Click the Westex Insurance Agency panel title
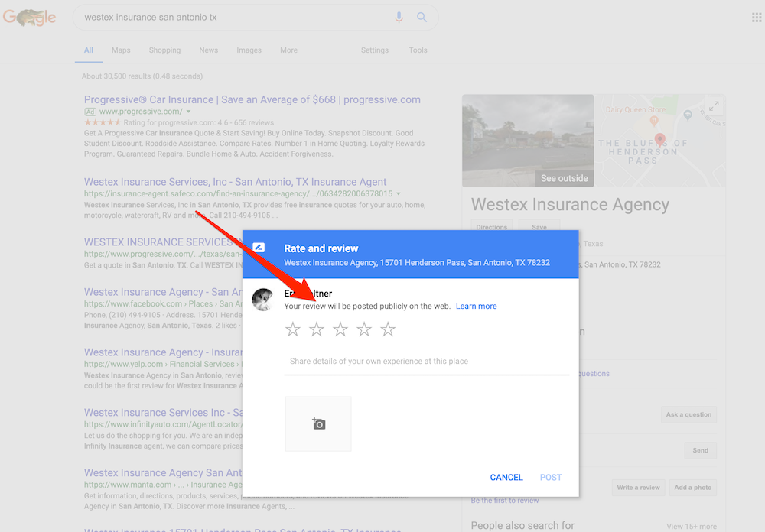Screen dimensions: 765x532 (x=570, y=205)
